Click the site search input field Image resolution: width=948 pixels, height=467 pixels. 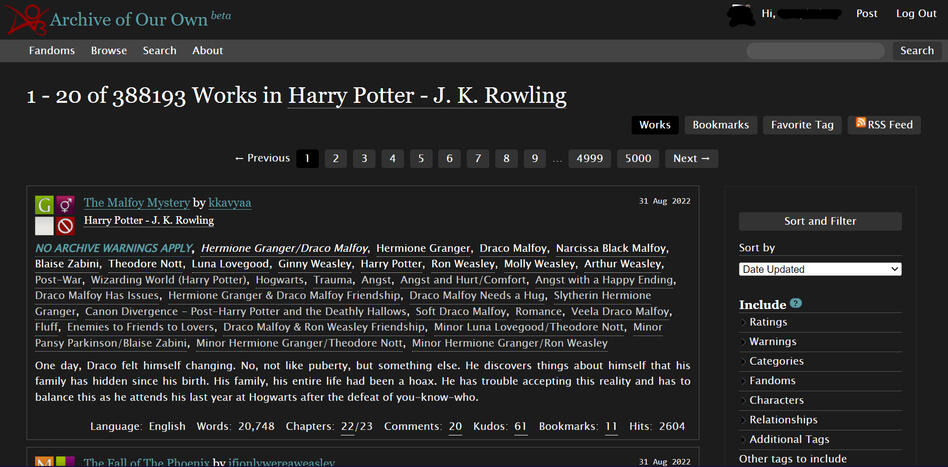point(815,51)
